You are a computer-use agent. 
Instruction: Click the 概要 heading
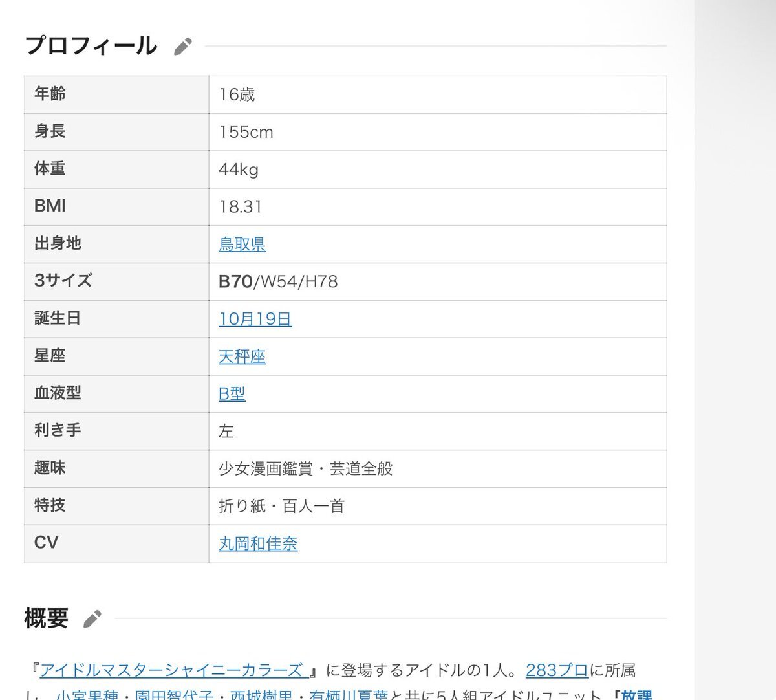click(46, 618)
